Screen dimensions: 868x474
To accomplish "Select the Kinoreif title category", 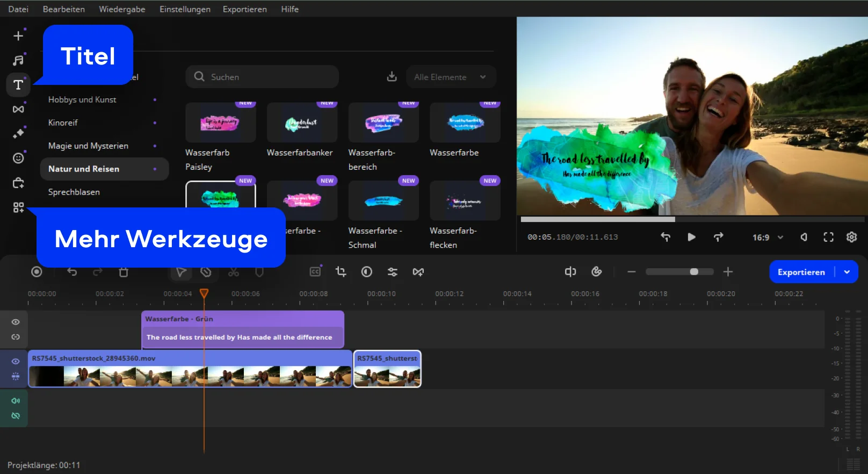I will [x=63, y=123].
